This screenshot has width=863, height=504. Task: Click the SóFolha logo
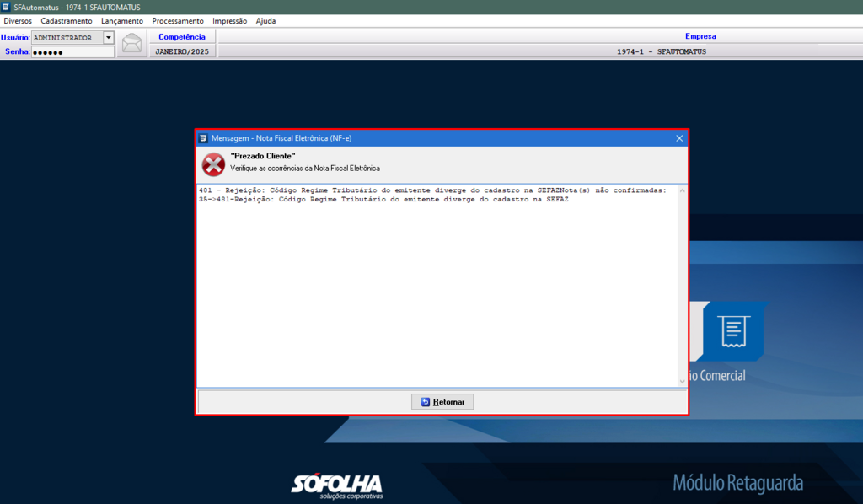tap(336, 485)
